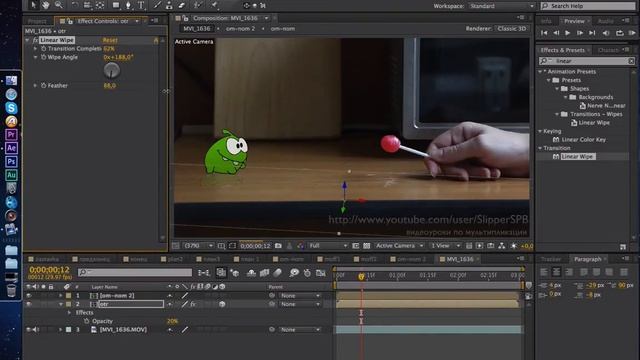Switch to the Tracker panel tab
This screenshot has width=640, height=360.
pyautogui.click(x=551, y=259)
